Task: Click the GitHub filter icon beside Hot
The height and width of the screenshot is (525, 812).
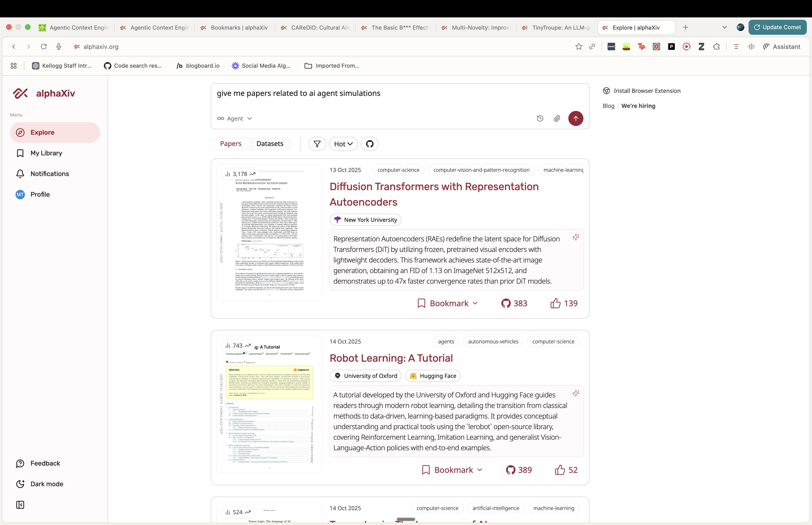Action: [370, 144]
